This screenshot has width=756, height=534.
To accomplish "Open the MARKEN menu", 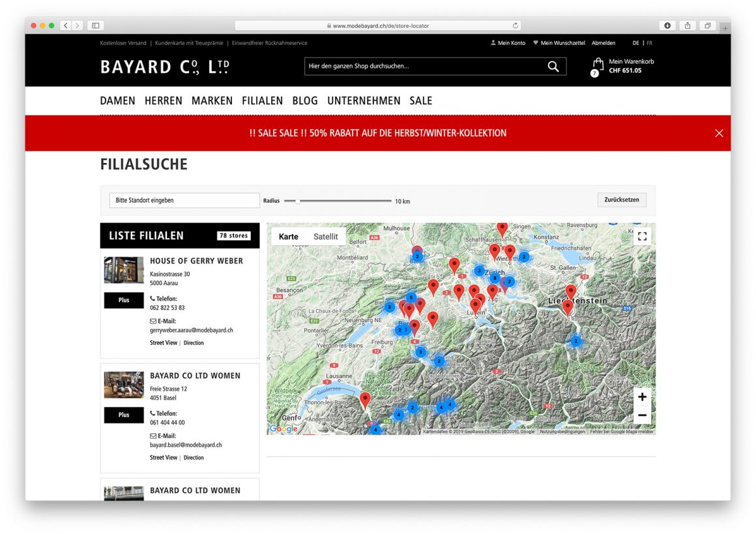I will coord(212,101).
